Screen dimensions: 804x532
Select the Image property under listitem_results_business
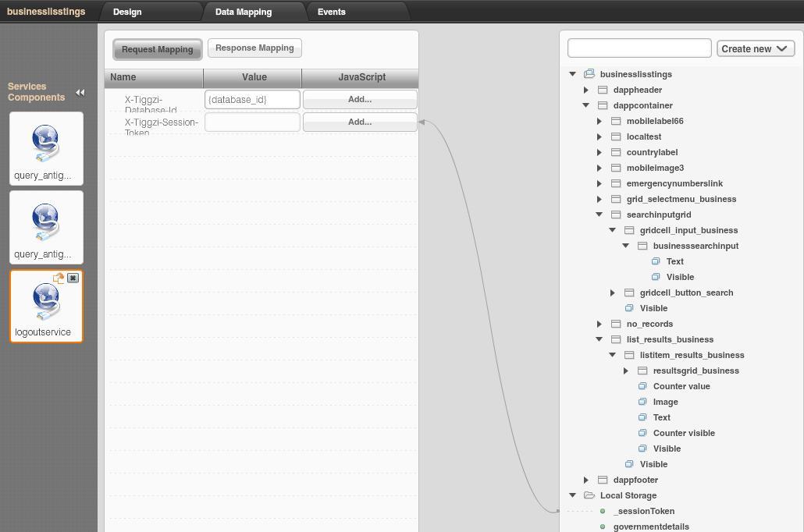[x=665, y=402]
